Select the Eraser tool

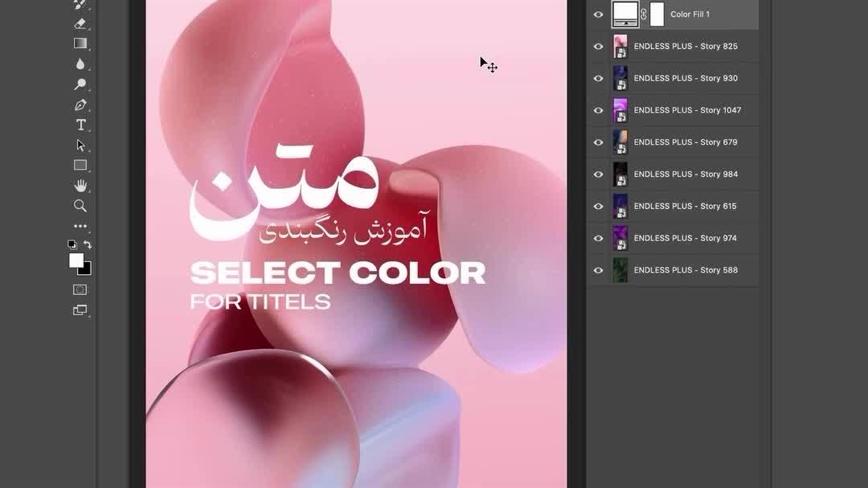point(80,24)
